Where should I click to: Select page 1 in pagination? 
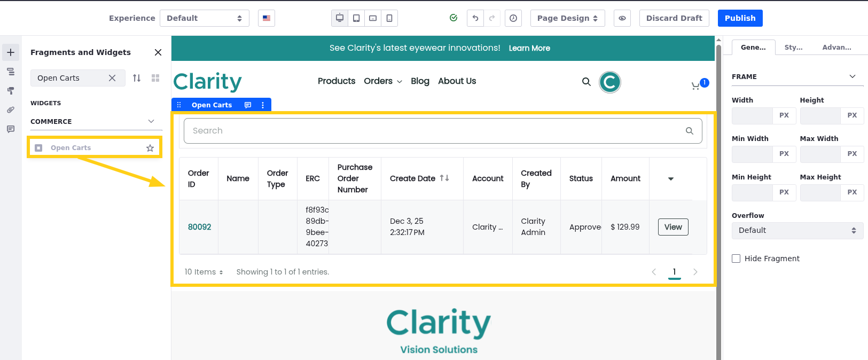[675, 272]
